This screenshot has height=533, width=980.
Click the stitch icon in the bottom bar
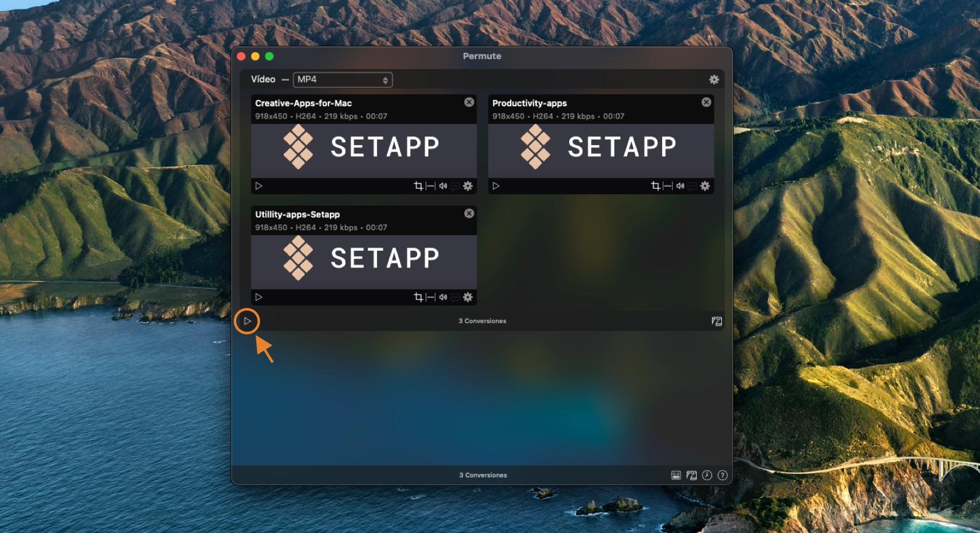point(692,475)
